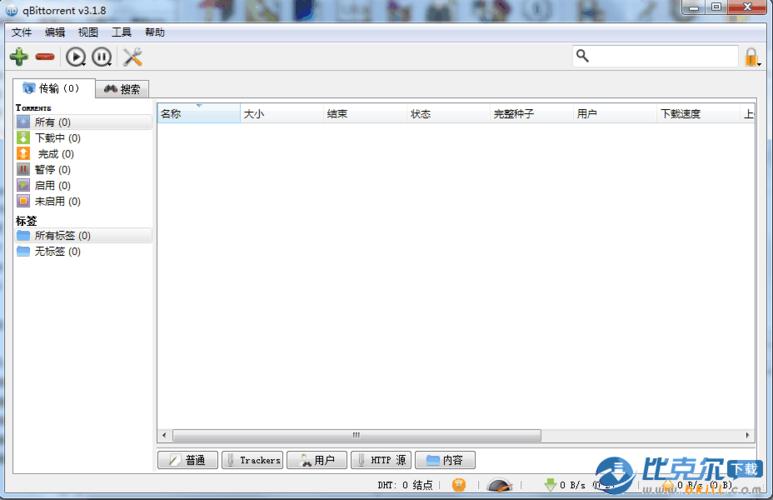Viewport: 773px width, 500px height.
Task: Click the DHT: 0 结点 status text
Action: pos(405,485)
